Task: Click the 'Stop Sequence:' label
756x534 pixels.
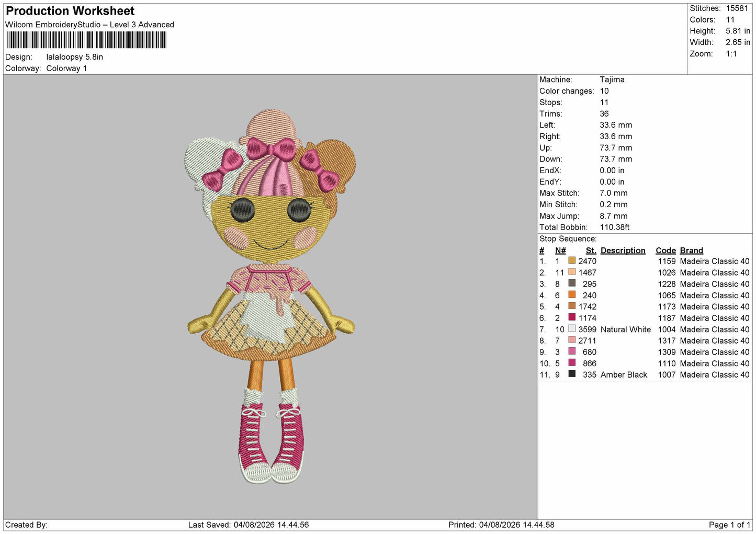Action: coord(568,239)
